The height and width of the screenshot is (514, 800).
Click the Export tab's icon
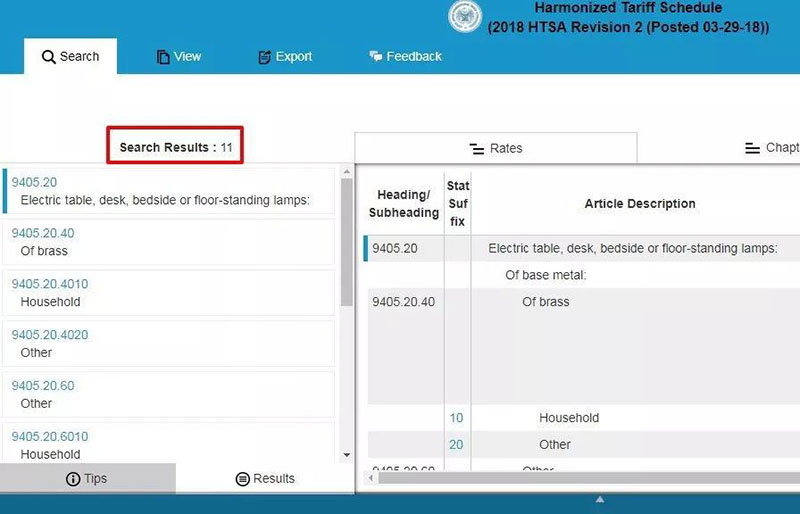(264, 57)
